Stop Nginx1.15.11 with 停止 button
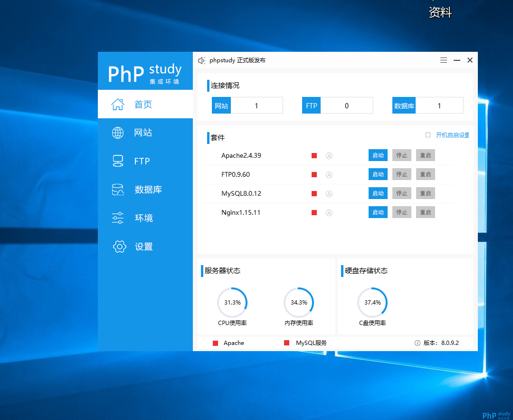This screenshot has height=420, width=513. point(402,212)
